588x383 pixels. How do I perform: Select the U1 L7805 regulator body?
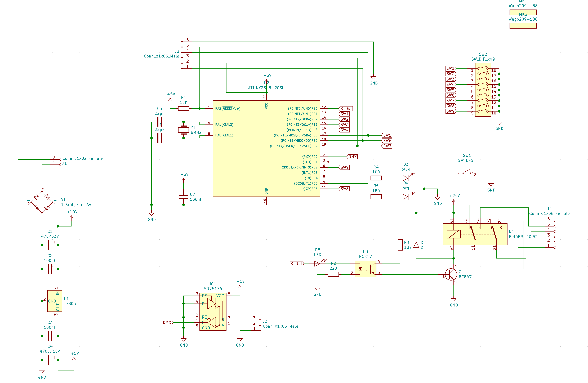coord(55,301)
